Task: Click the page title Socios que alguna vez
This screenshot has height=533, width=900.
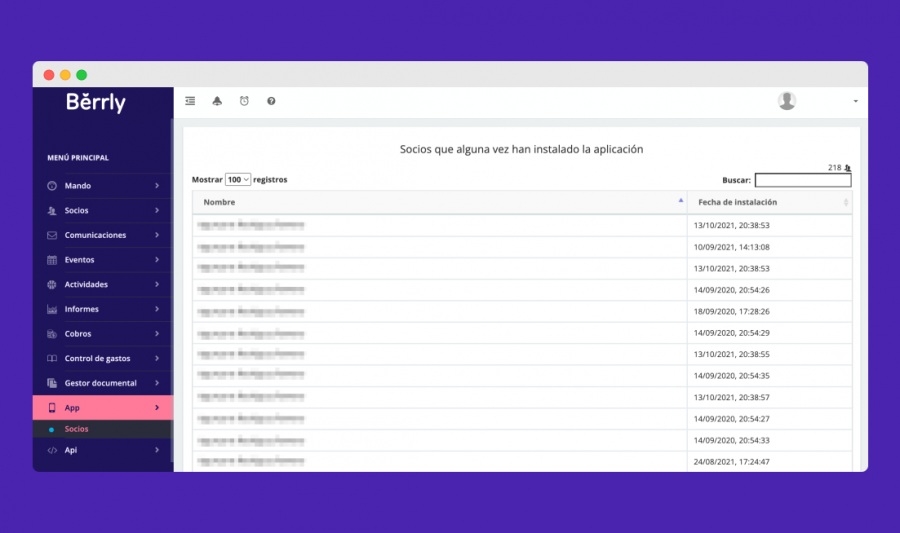Action: pyautogui.click(x=521, y=149)
